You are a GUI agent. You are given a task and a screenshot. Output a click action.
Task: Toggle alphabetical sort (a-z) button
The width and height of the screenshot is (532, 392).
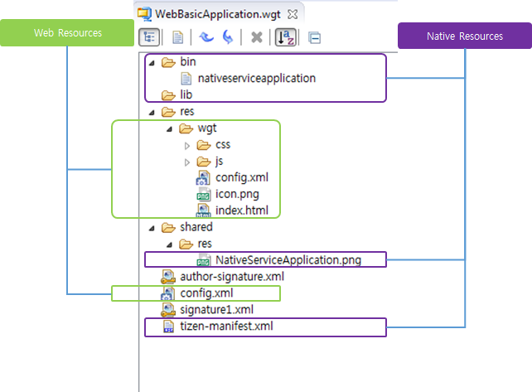(x=285, y=37)
